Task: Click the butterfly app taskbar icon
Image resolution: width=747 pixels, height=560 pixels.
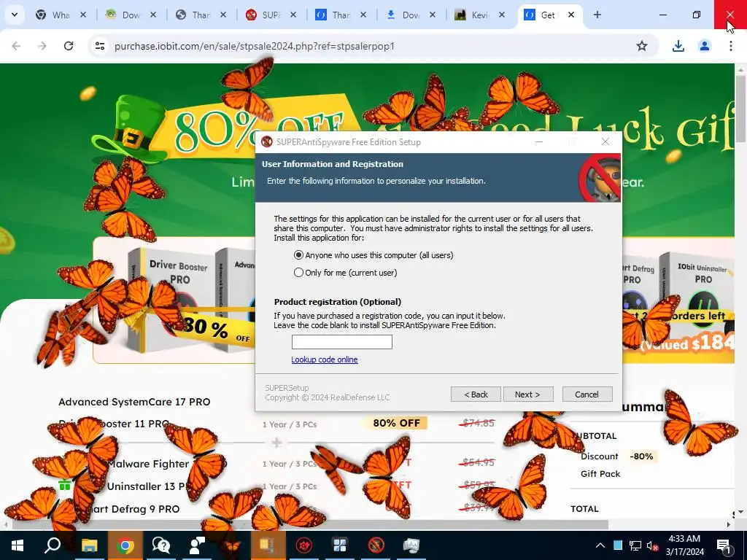Action: click(x=232, y=545)
